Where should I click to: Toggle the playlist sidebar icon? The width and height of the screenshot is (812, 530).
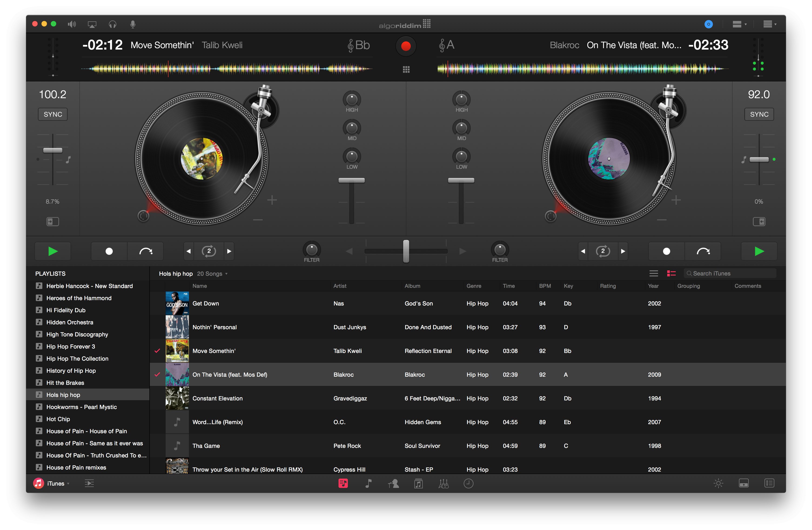[x=89, y=483]
